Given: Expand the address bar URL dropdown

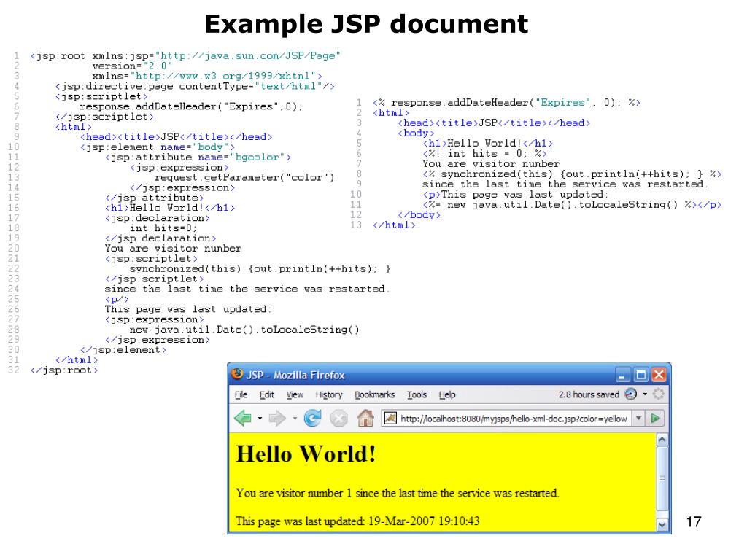Looking at the screenshot, I should [x=638, y=419].
